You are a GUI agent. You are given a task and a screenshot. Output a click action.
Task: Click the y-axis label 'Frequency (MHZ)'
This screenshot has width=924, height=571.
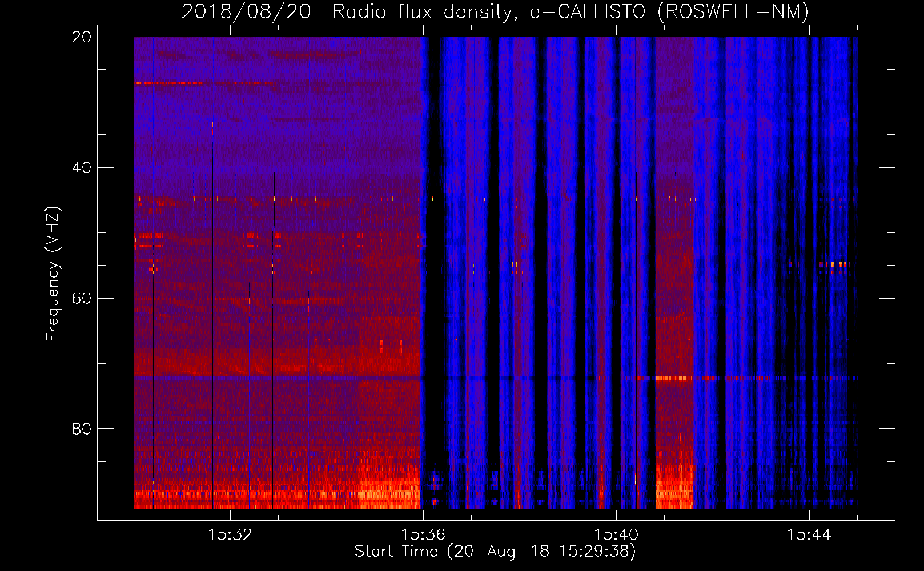(x=53, y=274)
